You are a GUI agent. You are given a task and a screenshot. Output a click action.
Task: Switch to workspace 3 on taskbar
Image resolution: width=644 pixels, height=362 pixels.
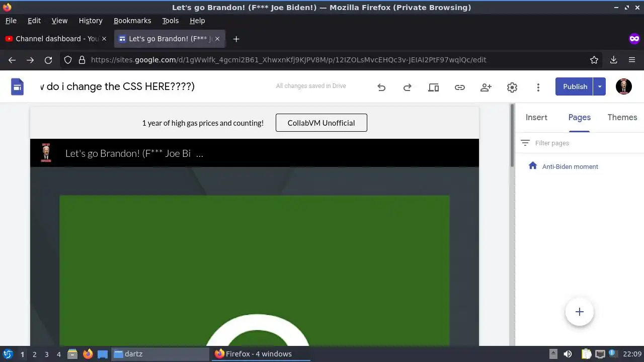46,354
